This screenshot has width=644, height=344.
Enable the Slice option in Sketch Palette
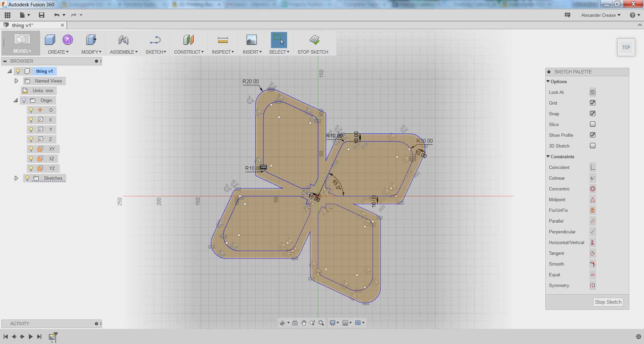coord(592,124)
